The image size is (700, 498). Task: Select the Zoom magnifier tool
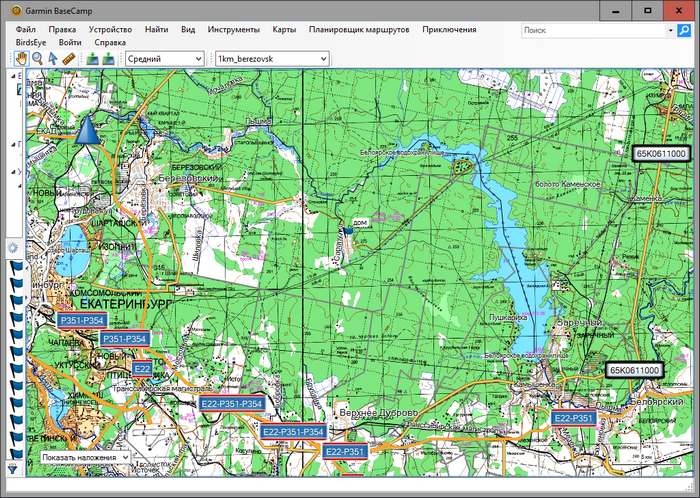click(38, 59)
